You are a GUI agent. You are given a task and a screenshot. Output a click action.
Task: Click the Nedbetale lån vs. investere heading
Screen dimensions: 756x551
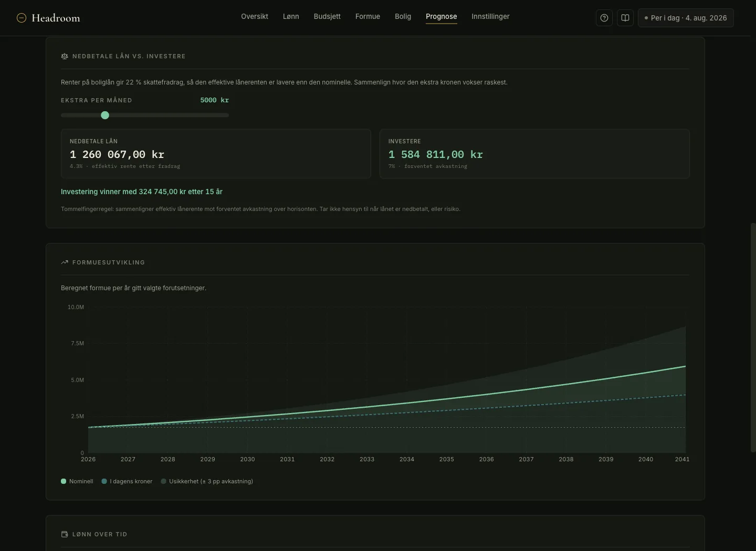pyautogui.click(x=129, y=56)
